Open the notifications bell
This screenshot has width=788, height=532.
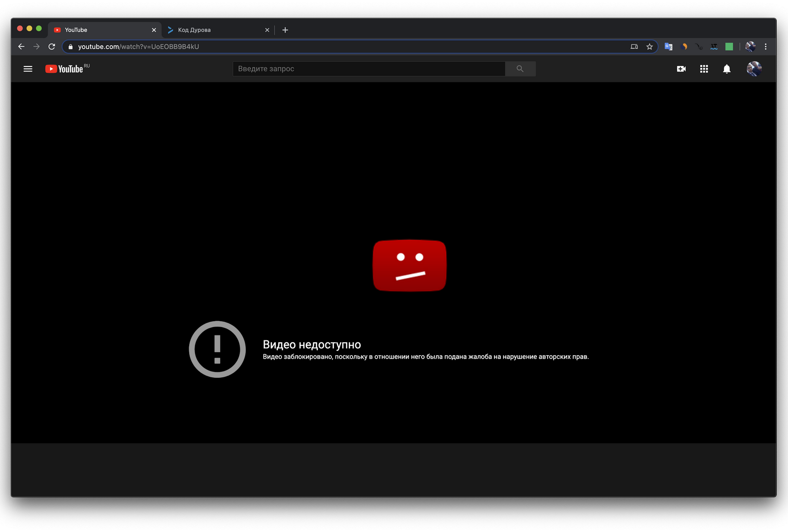coord(726,69)
